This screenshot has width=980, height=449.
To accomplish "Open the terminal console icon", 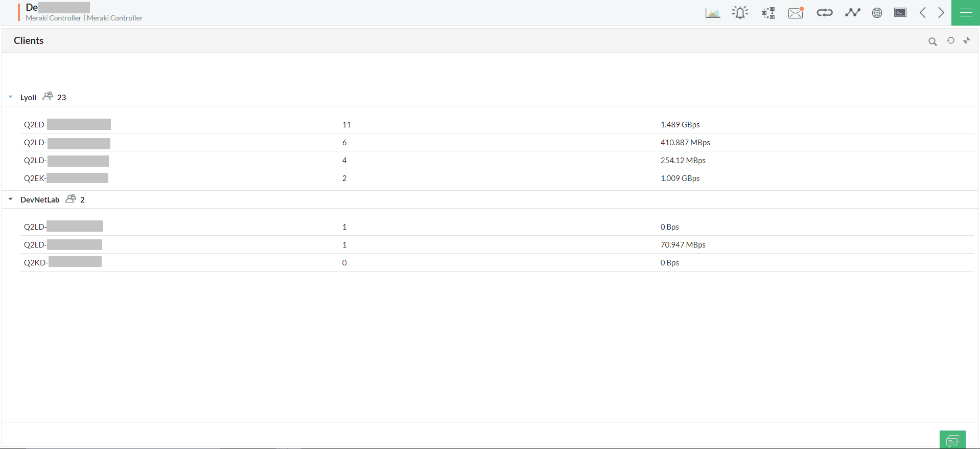I will pyautogui.click(x=900, y=13).
